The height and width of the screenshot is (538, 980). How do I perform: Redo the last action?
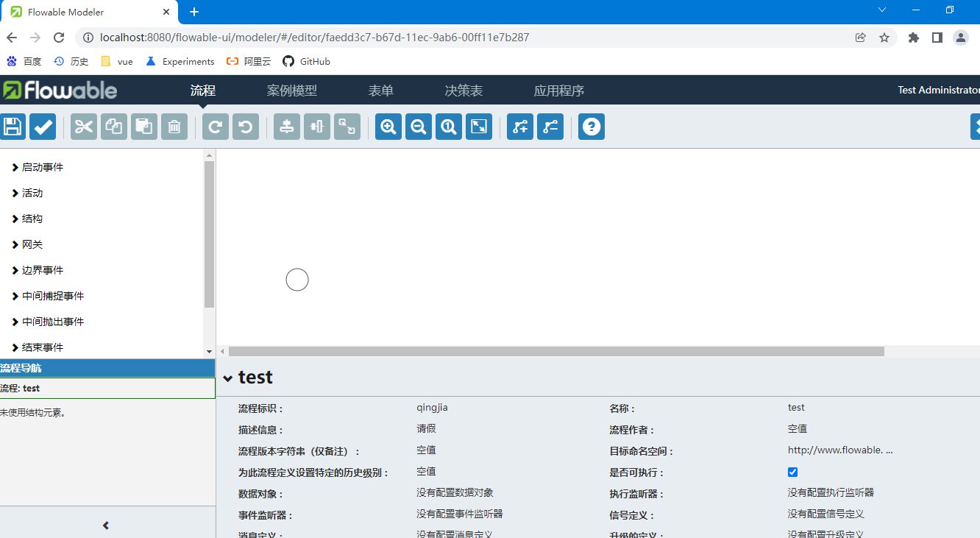tap(215, 127)
